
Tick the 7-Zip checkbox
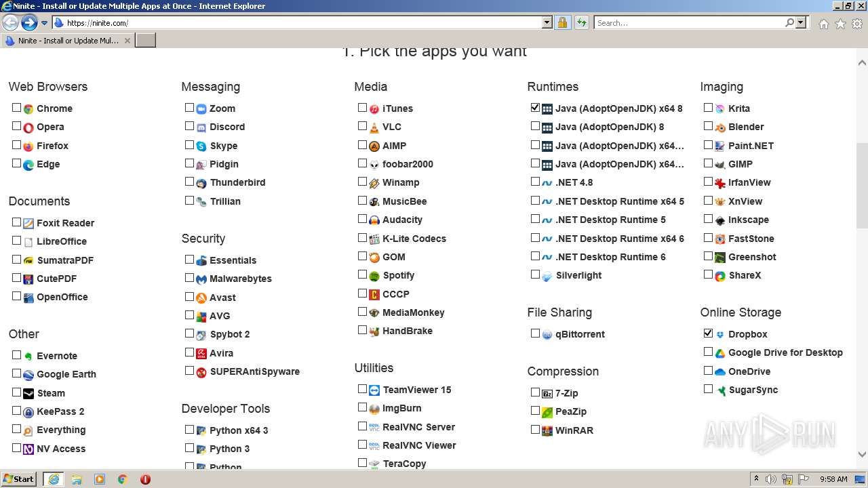535,392
